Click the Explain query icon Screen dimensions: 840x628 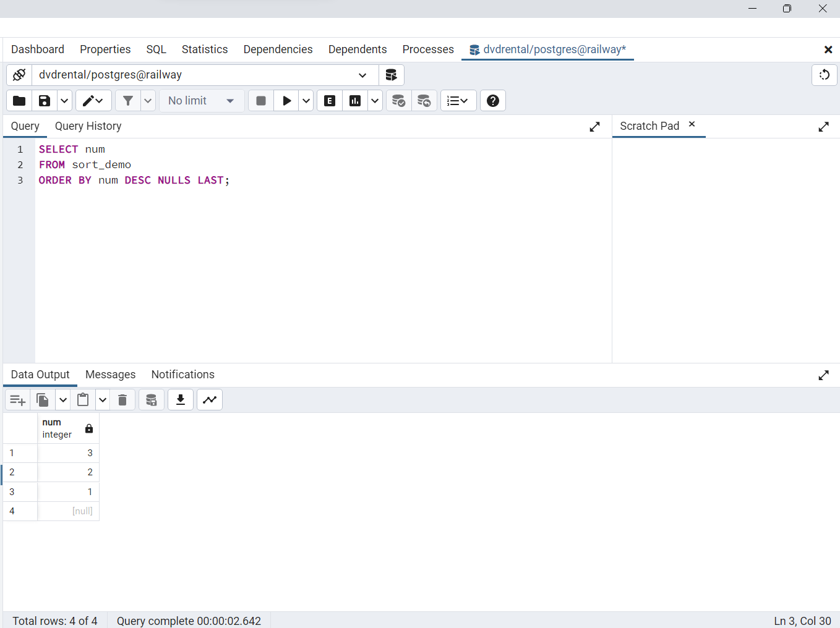coord(330,101)
